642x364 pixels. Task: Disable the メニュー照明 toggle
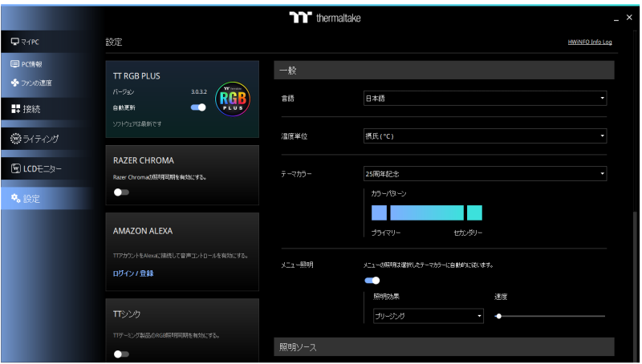pos(372,281)
